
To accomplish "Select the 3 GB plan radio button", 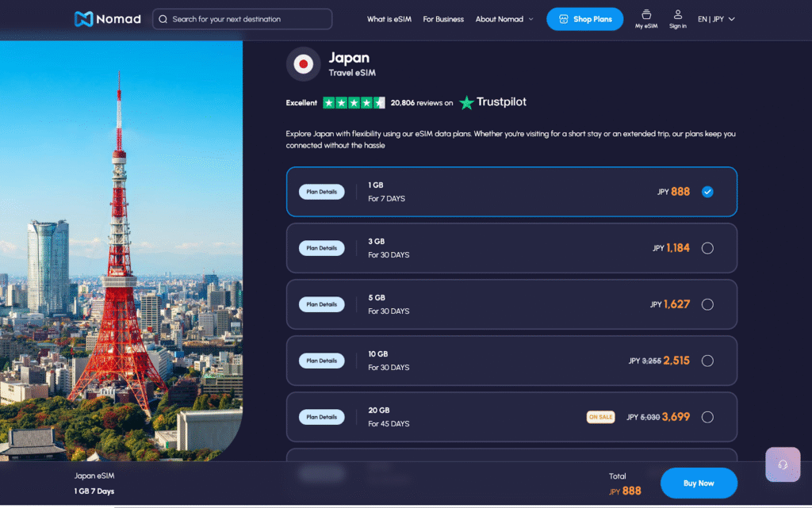I will click(707, 247).
